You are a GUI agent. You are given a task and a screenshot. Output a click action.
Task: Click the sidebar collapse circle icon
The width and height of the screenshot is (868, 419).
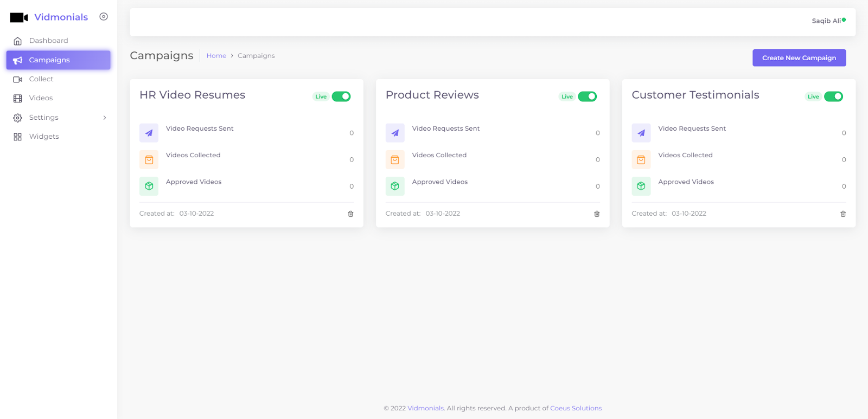[x=104, y=17]
